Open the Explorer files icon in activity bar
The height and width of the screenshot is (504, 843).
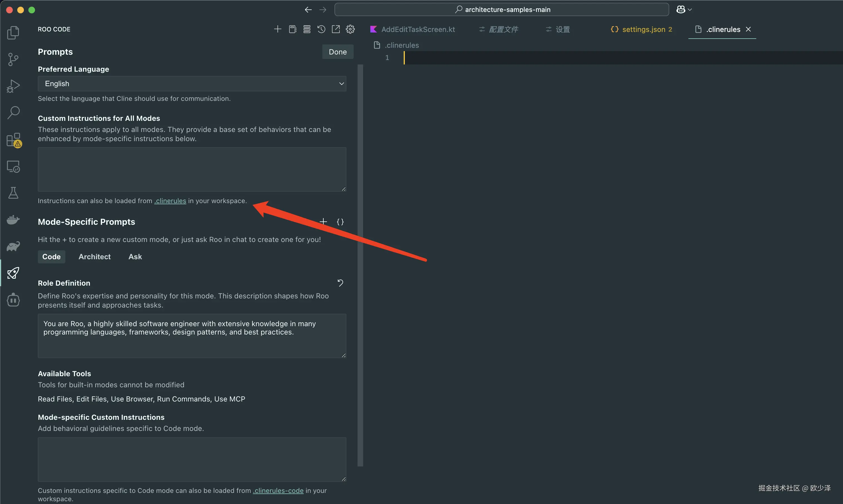13,33
